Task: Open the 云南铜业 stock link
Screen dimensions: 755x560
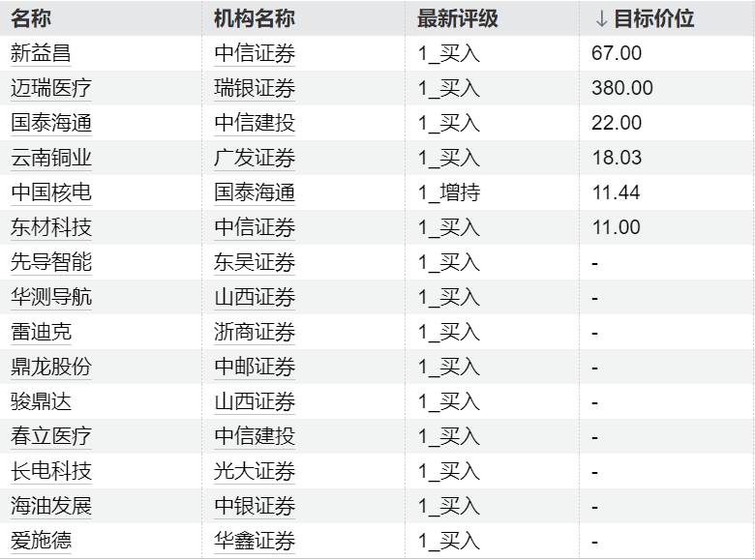Action: (x=51, y=158)
